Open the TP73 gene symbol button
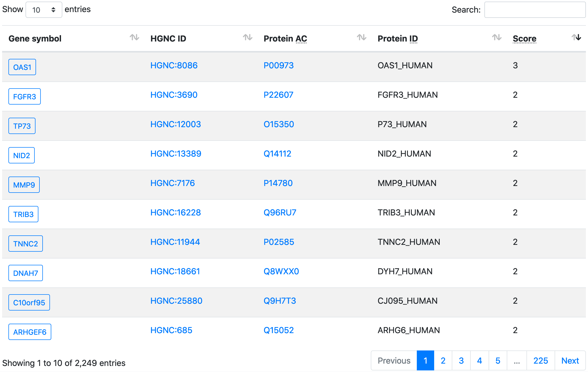This screenshot has width=588, height=372. (22, 126)
